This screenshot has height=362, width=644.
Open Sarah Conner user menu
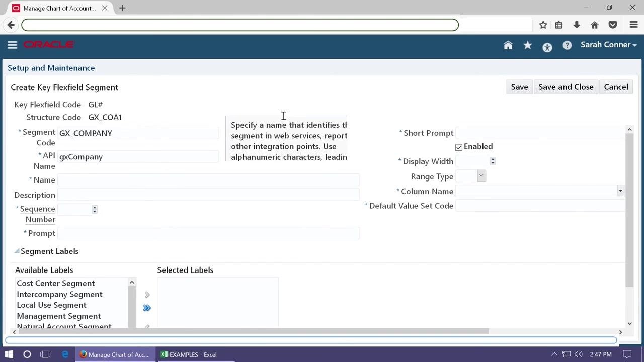609,45
